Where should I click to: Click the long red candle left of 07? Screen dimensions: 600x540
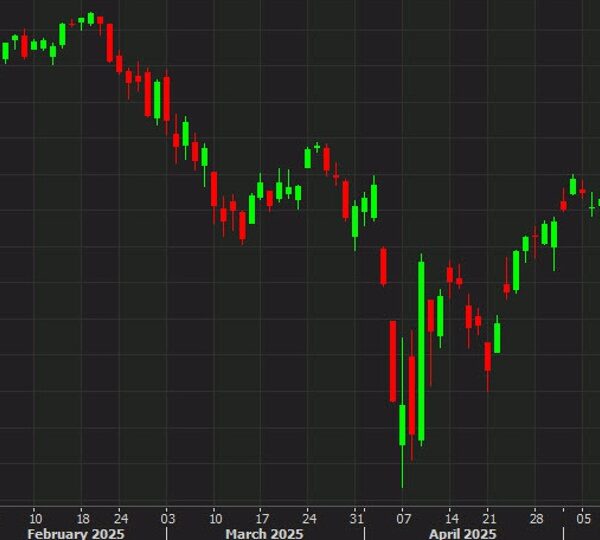[x=393, y=360]
